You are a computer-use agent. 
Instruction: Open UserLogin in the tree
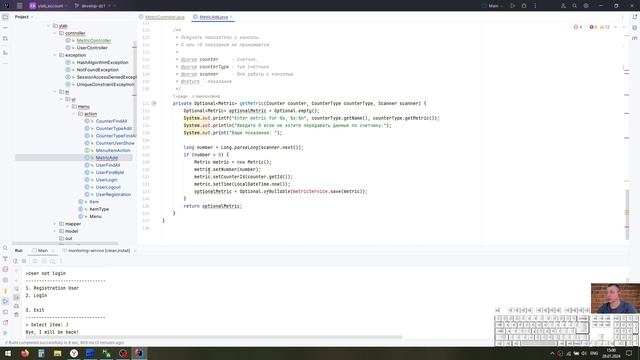(106, 180)
